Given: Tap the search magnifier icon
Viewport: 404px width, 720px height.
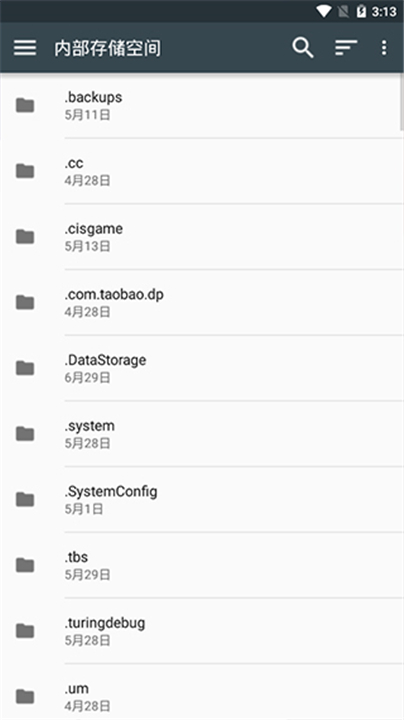Looking at the screenshot, I should pos(303,47).
